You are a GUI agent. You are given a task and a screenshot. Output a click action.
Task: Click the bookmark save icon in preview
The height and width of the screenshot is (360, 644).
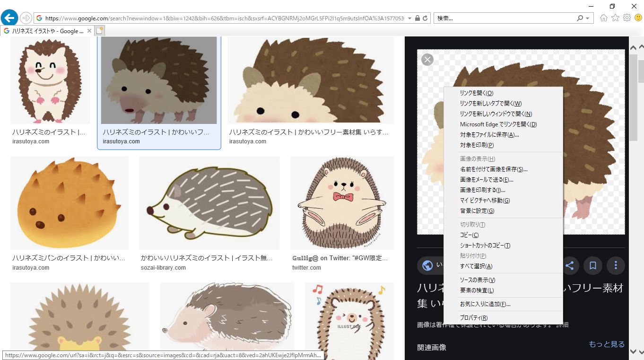[592, 265]
